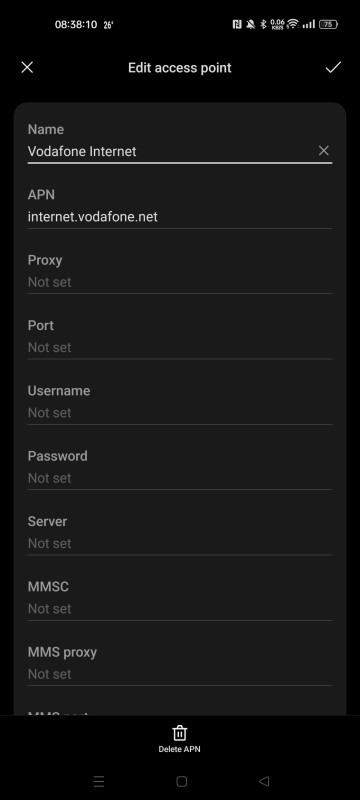Discard edits with the X icon
This screenshot has height=800, width=360.
(27, 67)
